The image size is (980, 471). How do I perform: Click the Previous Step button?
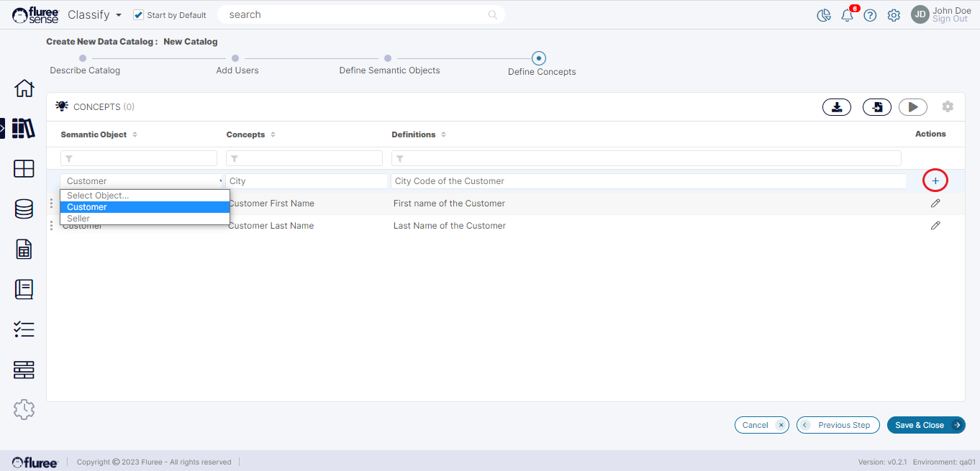pos(838,425)
